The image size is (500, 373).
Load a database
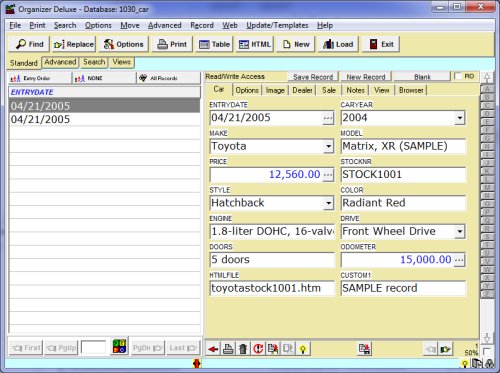[x=338, y=44]
